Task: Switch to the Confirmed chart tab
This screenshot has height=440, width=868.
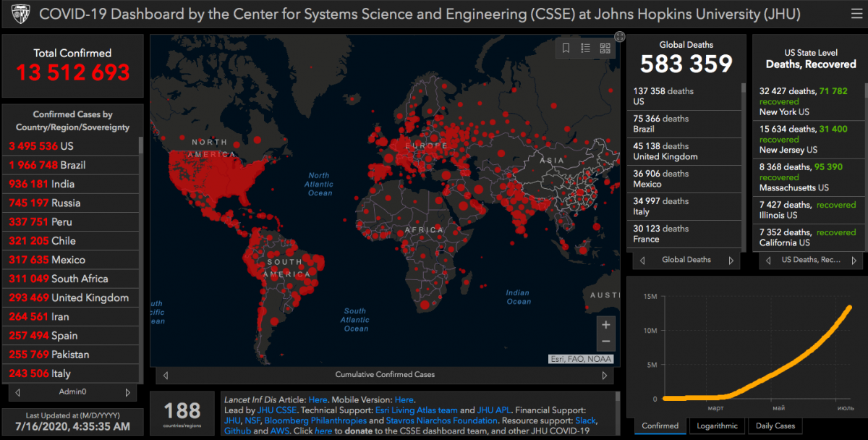Action: pyautogui.click(x=660, y=426)
